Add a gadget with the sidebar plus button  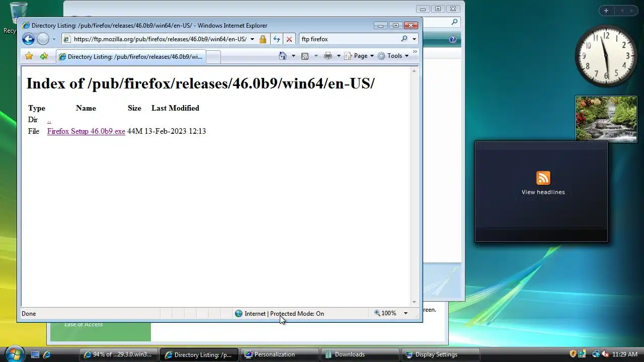click(606, 11)
